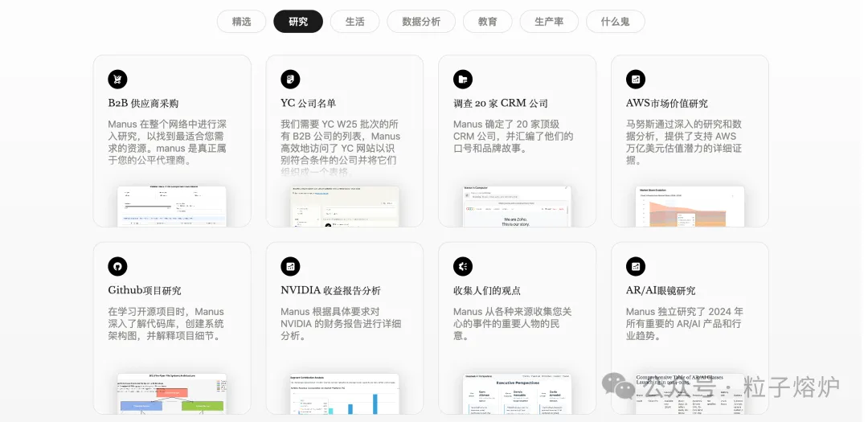The width and height of the screenshot is (868, 422).
Task: Click the Executive Perspectives preview thumbnail
Action: [517, 393]
